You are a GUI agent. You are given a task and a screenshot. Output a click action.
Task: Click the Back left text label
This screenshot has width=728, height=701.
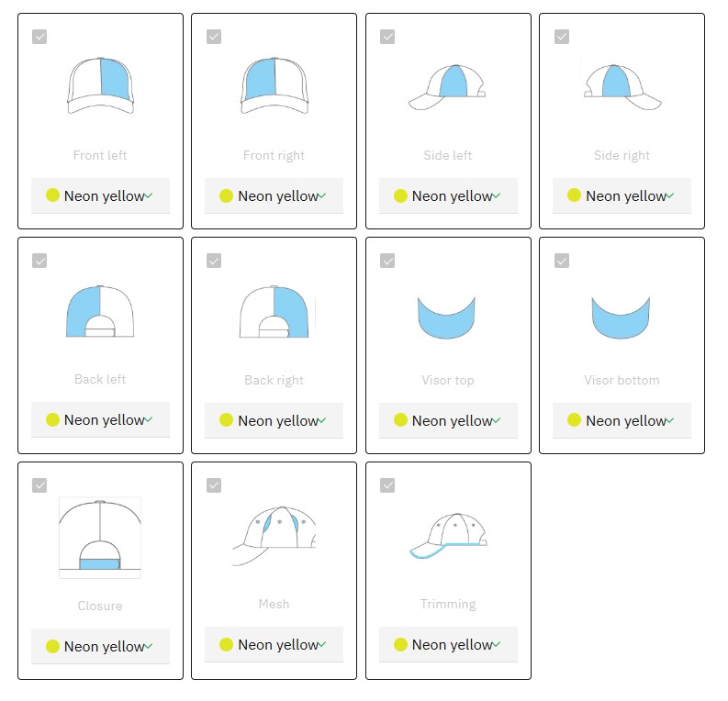pyautogui.click(x=100, y=379)
